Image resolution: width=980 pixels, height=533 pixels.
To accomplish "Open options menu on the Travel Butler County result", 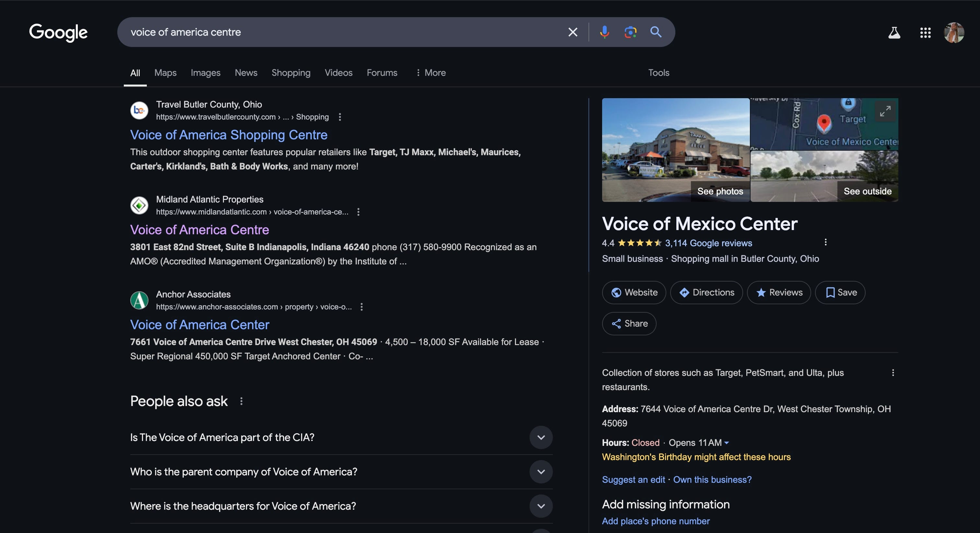I will point(340,117).
